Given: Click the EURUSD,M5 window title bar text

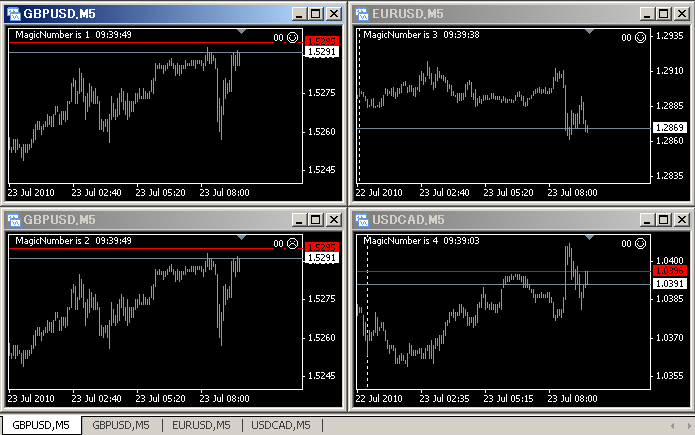Looking at the screenshot, I should coord(408,14).
